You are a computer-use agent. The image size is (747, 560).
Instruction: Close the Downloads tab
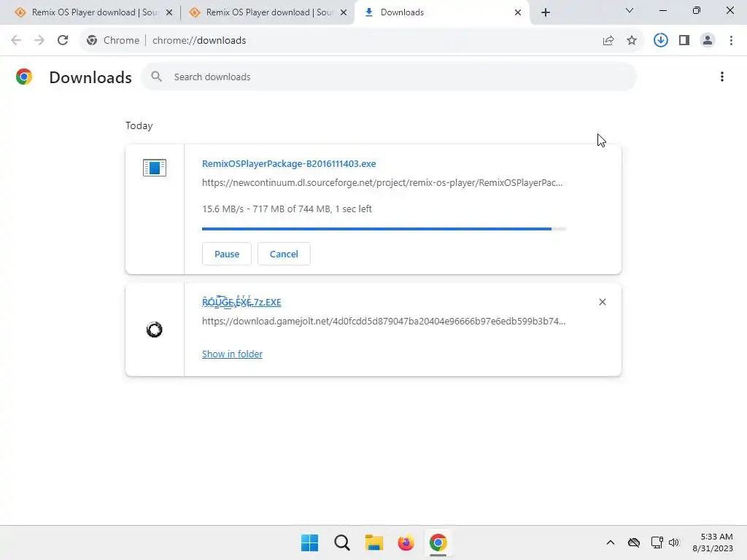coord(518,13)
